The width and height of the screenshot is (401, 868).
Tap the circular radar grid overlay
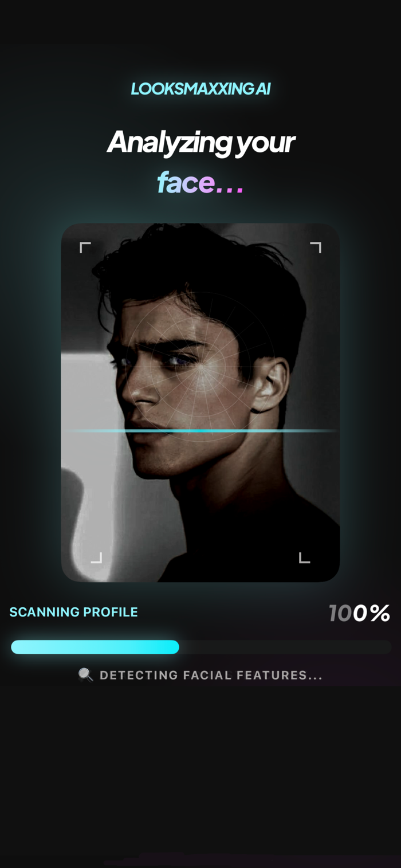coord(200,367)
